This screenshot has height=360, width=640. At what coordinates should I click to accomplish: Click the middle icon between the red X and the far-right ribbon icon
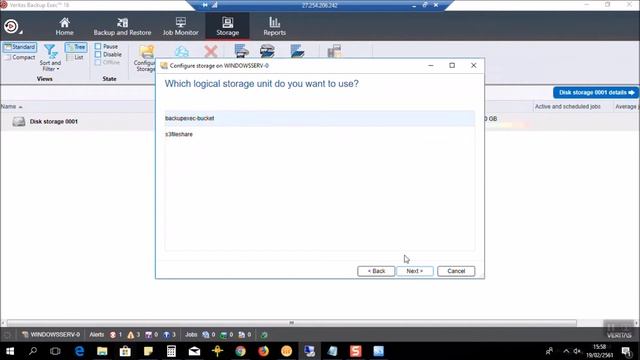point(267,51)
